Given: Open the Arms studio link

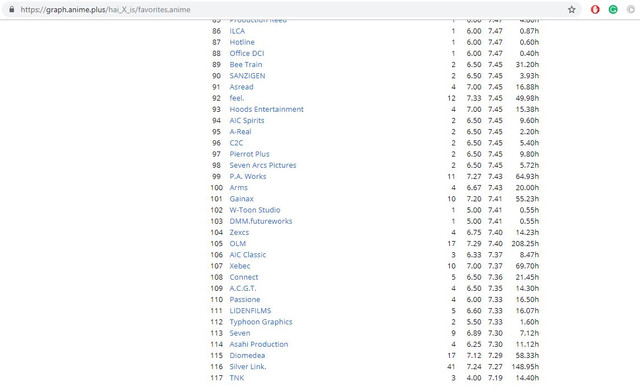Looking at the screenshot, I should 238,188.
